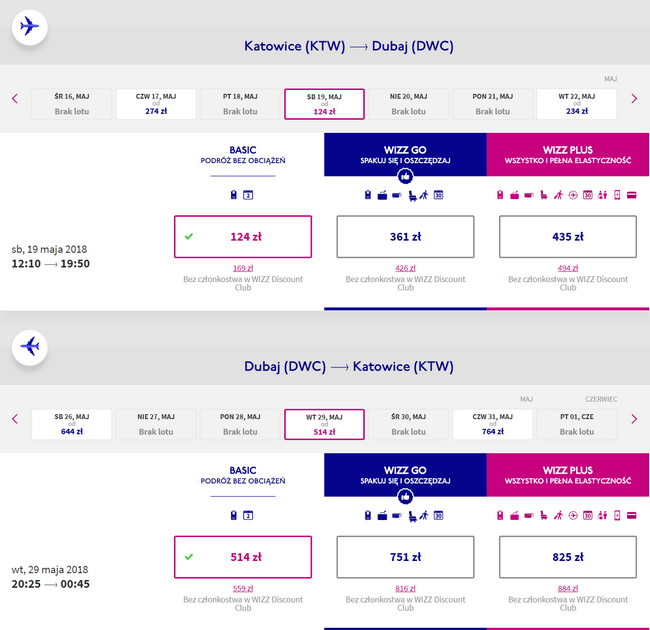Choose outbound date CZW 17 MAJ 274 zł
Image resolution: width=650 pixels, height=630 pixels.
point(156,104)
